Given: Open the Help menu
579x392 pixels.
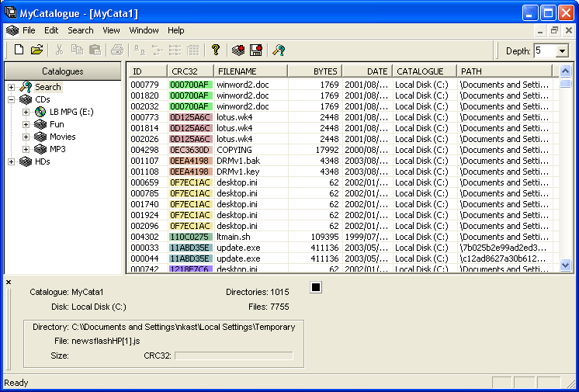Looking at the screenshot, I should 175,30.
